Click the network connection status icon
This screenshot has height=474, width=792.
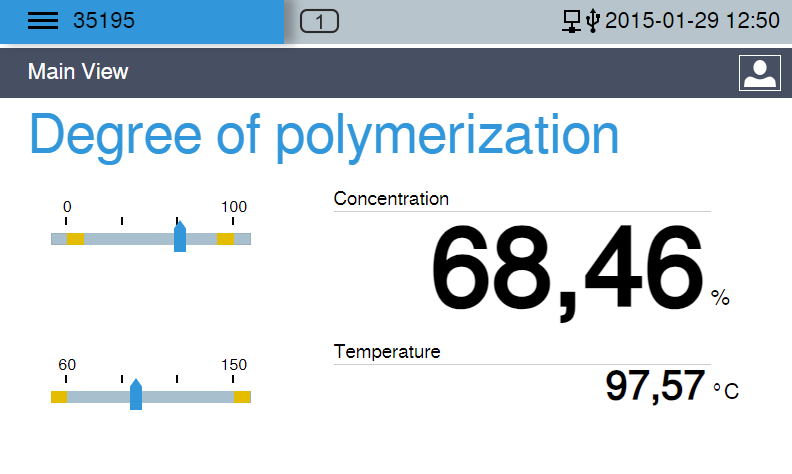(572, 21)
